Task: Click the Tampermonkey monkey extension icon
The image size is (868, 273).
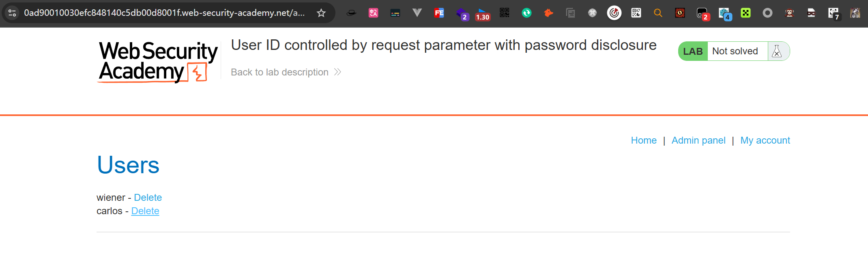Action: coord(789,13)
